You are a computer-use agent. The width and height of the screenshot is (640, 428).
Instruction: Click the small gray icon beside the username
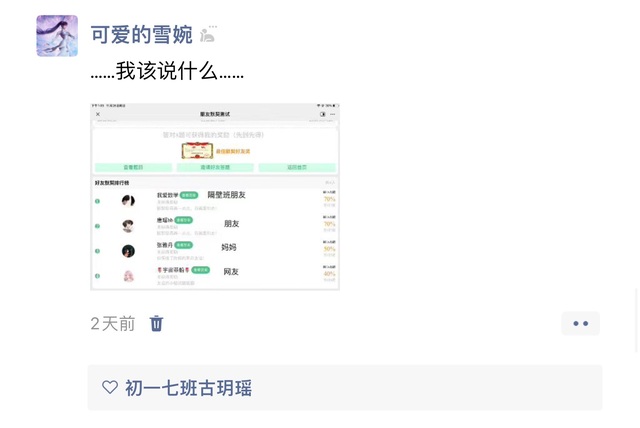[208, 34]
